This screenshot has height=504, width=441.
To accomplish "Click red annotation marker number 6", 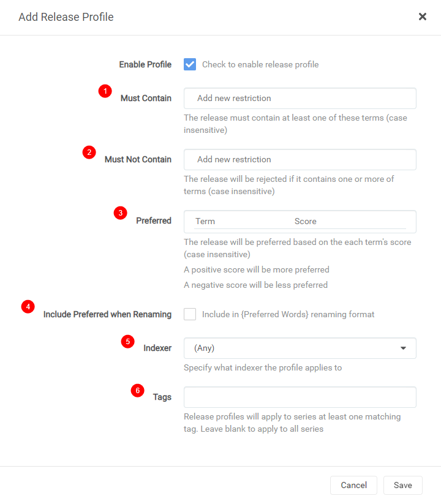I will [138, 391].
